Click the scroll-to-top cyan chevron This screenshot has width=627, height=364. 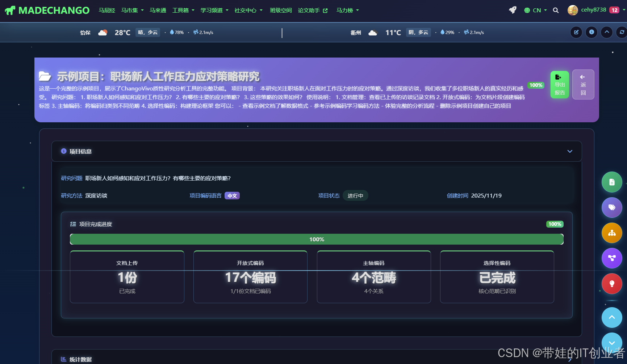point(612,318)
